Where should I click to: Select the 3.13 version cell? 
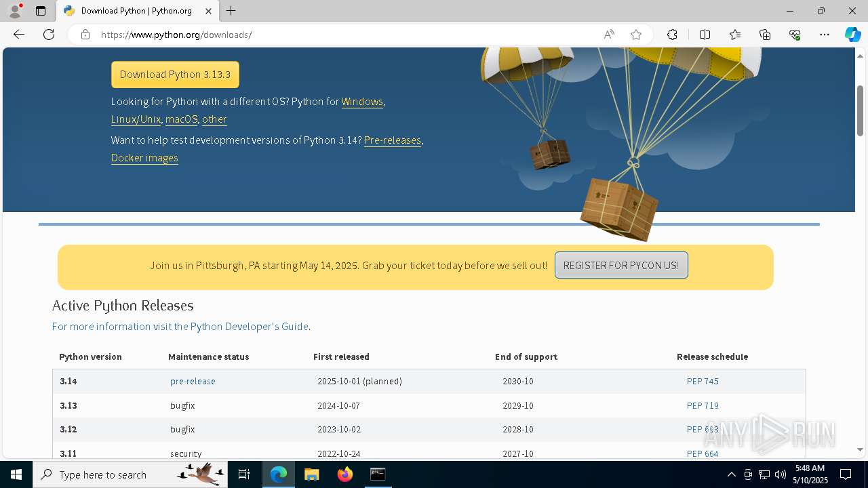(x=68, y=406)
